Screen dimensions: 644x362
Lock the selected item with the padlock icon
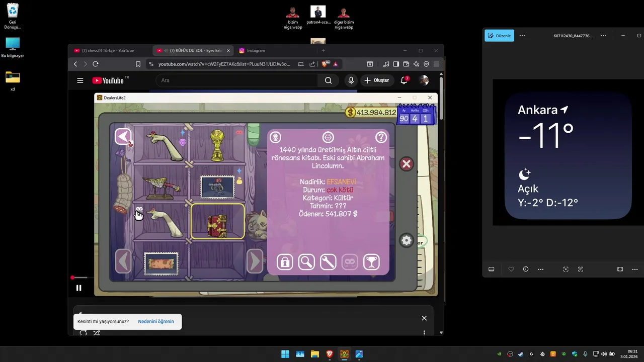coord(285,262)
